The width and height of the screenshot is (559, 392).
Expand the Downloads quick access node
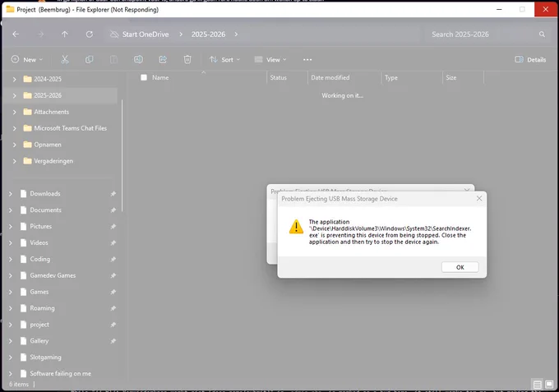tap(11, 194)
